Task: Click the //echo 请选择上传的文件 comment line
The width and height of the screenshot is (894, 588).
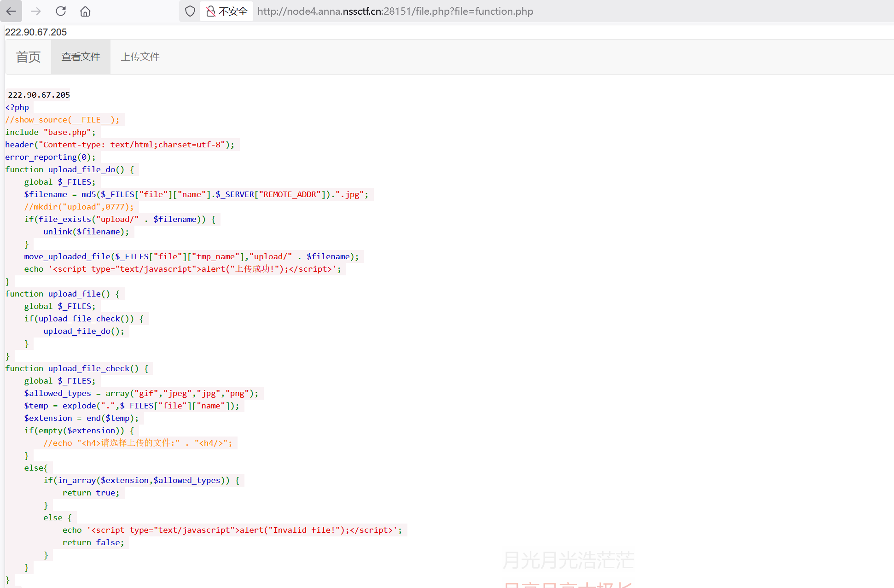Action: point(138,443)
